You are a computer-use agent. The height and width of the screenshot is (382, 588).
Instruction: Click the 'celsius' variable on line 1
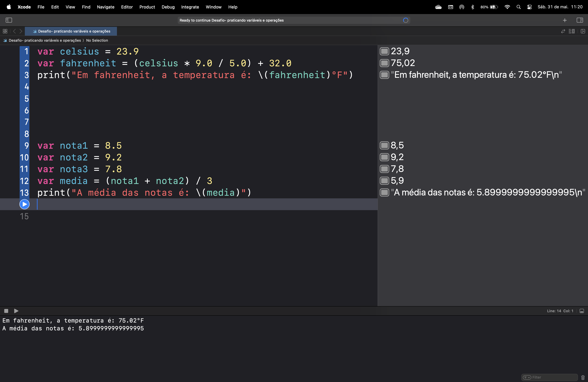click(x=79, y=51)
